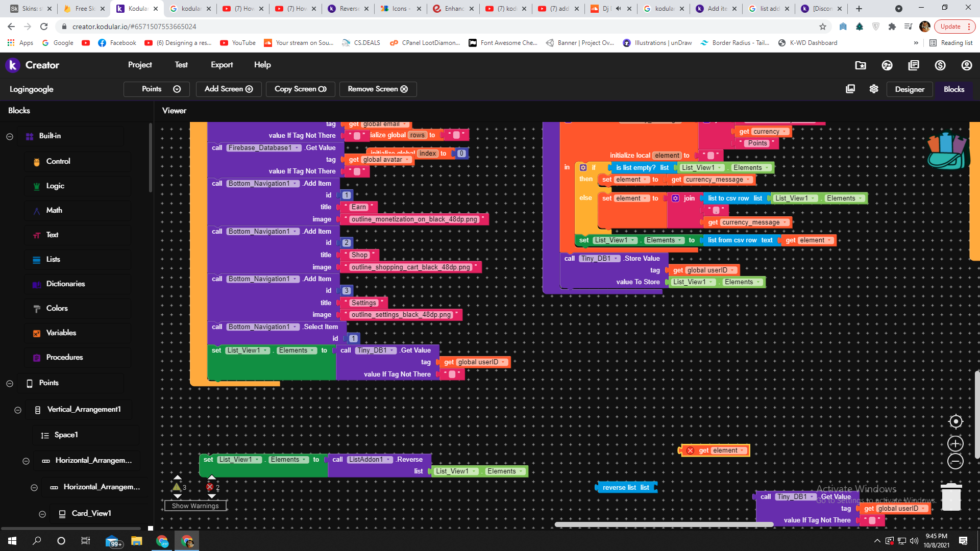Jump to next error arrow

pyautogui.click(x=211, y=496)
